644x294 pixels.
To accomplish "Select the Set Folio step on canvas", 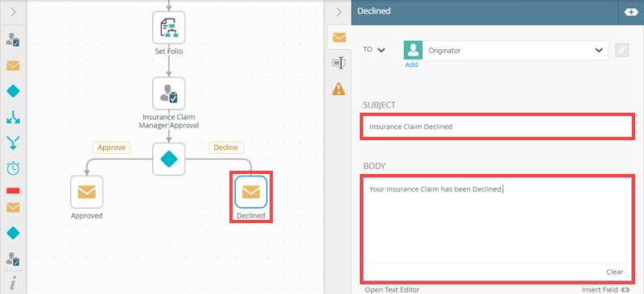I will tap(169, 27).
